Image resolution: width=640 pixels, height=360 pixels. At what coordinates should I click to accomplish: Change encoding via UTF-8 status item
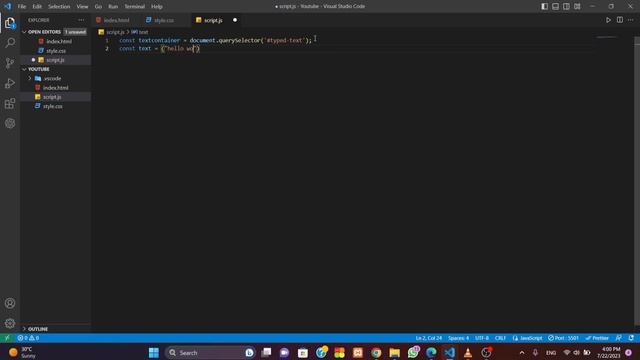tap(482, 338)
